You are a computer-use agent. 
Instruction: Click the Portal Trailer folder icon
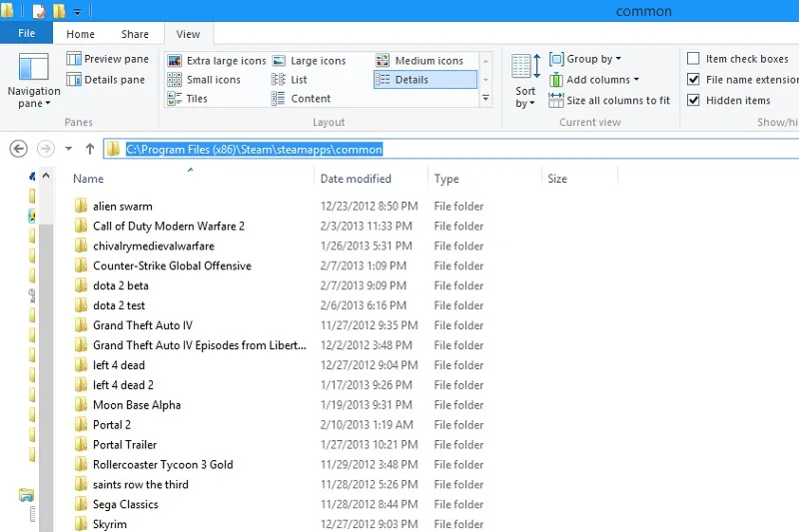[x=81, y=444]
